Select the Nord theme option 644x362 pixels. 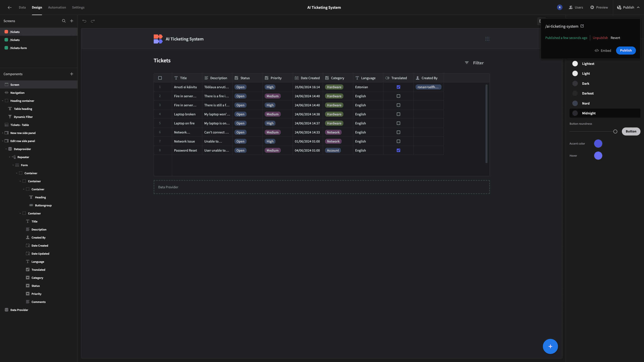pyautogui.click(x=605, y=103)
